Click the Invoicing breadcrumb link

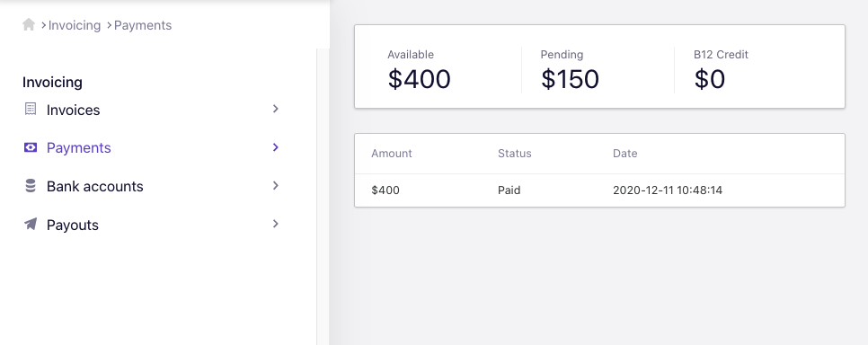click(x=75, y=25)
